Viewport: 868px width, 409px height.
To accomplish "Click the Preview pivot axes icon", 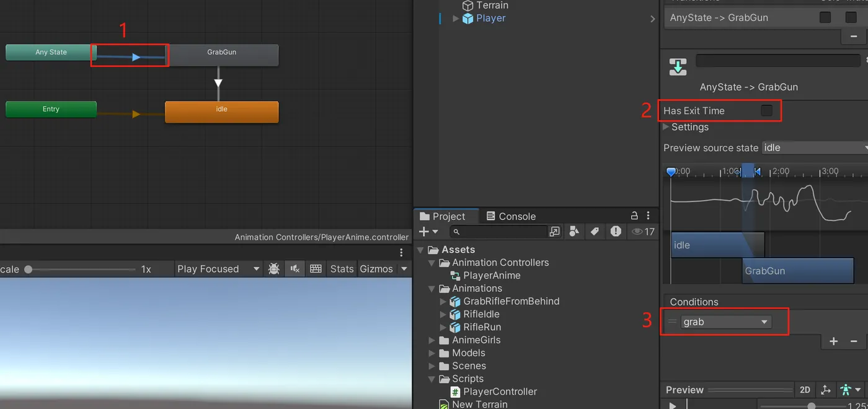I will [825, 390].
